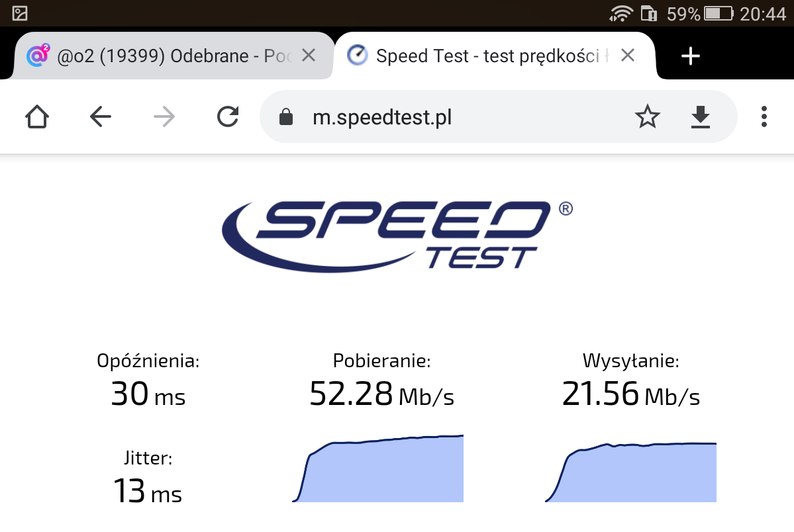Image resolution: width=794 pixels, height=532 pixels.
Task: Reload the speedtest page
Action: (228, 117)
